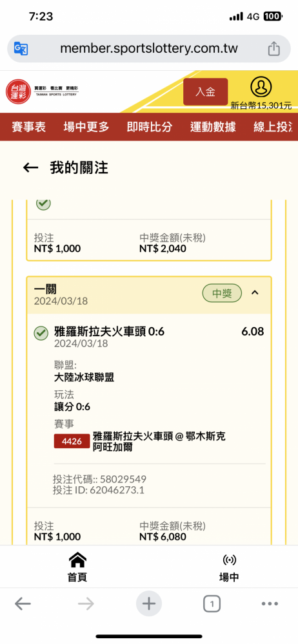Open browser tabs overview icon
Screen dimensions: 298x644
pos(212,604)
